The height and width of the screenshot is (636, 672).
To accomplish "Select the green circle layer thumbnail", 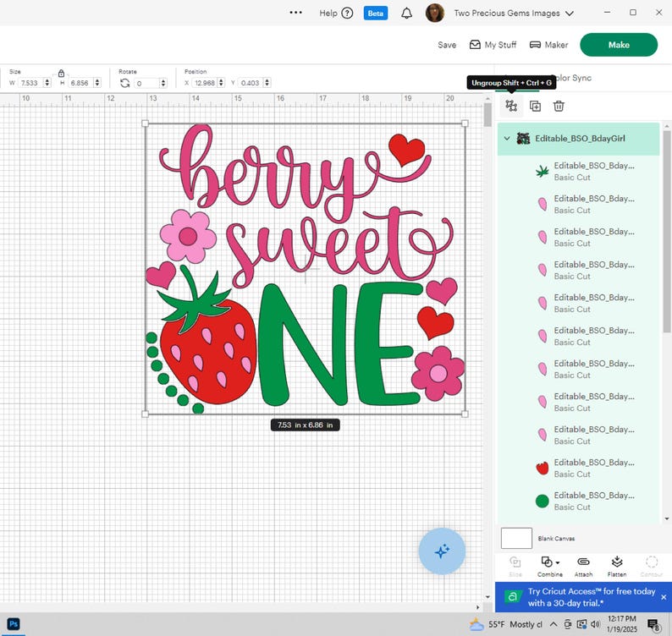I will coord(543,501).
